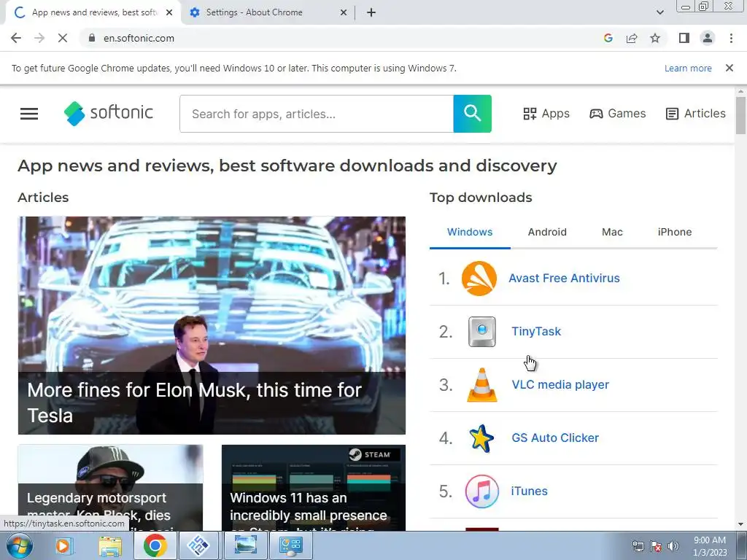This screenshot has width=747, height=560.
Task: Open the iTunes link
Action: point(530,491)
